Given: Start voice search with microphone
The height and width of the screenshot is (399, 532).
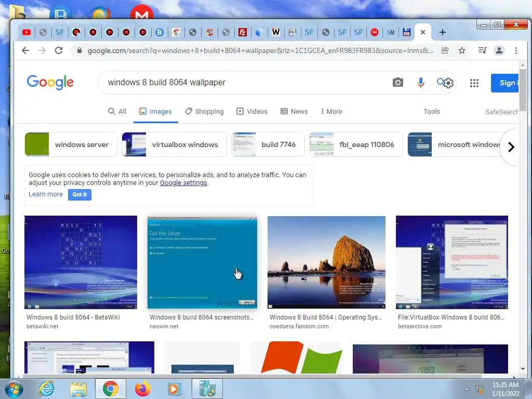Looking at the screenshot, I should (x=420, y=83).
